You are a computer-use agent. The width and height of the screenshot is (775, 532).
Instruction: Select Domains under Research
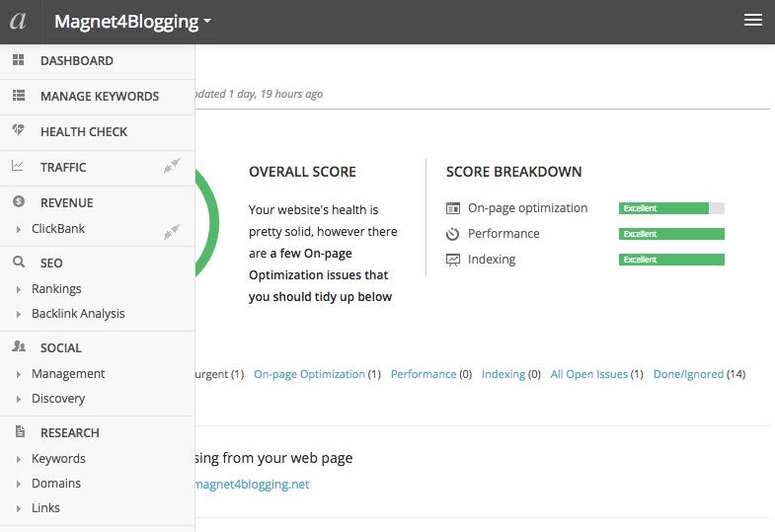56,484
